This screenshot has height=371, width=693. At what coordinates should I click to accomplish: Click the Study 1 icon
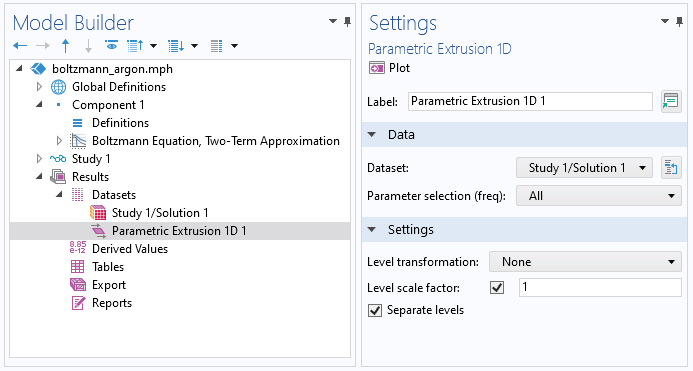click(x=58, y=159)
